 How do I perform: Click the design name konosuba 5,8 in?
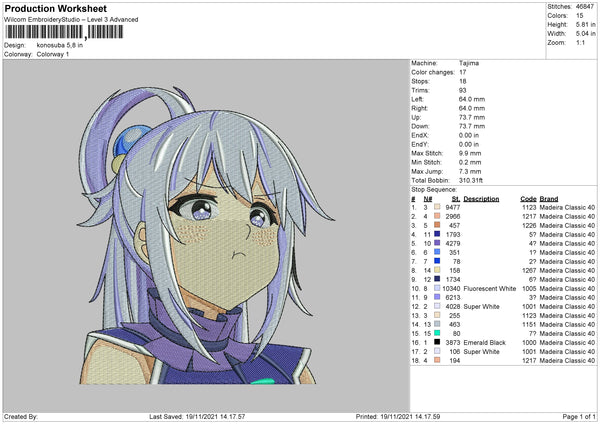pyautogui.click(x=59, y=45)
